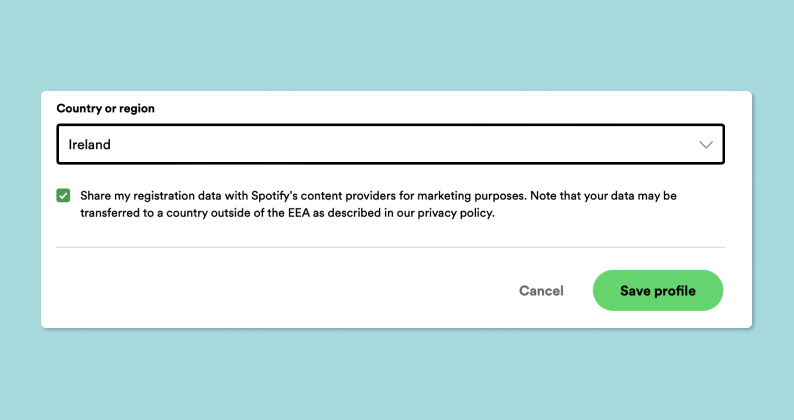794x420 pixels.
Task: Click the Cancel button
Action: pos(541,291)
